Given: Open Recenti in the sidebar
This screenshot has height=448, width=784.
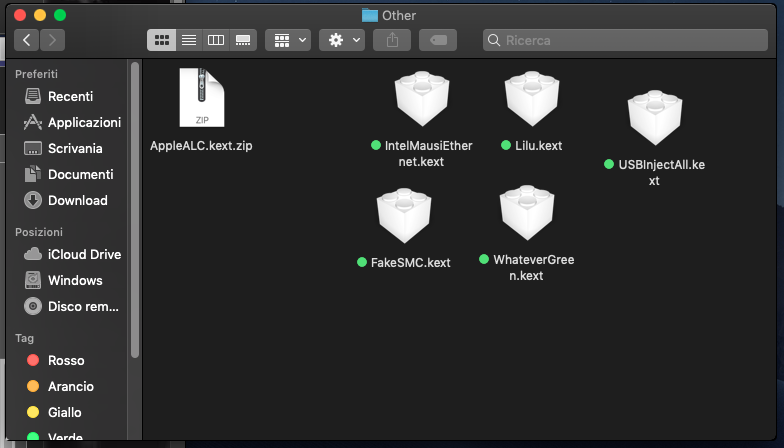Looking at the screenshot, I should point(70,96).
